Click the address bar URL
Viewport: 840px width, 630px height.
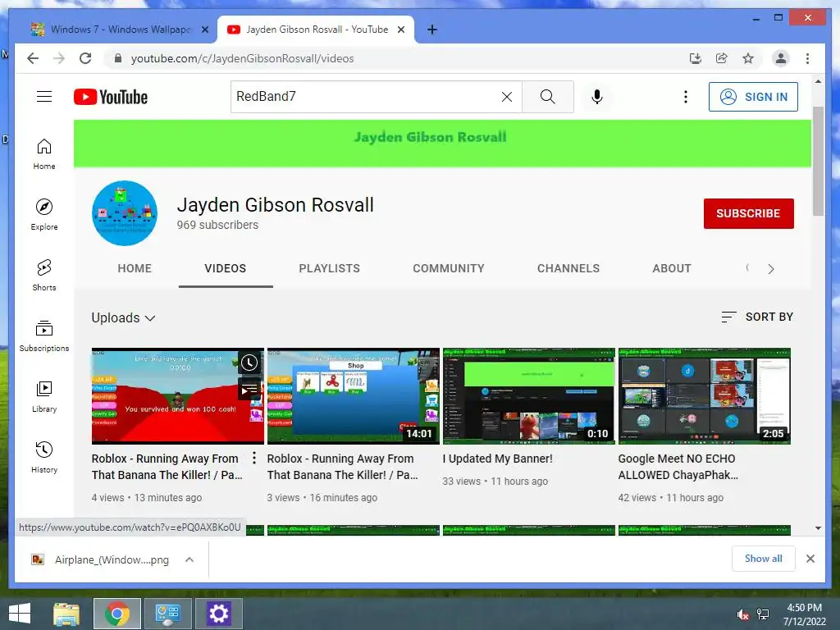pos(242,58)
